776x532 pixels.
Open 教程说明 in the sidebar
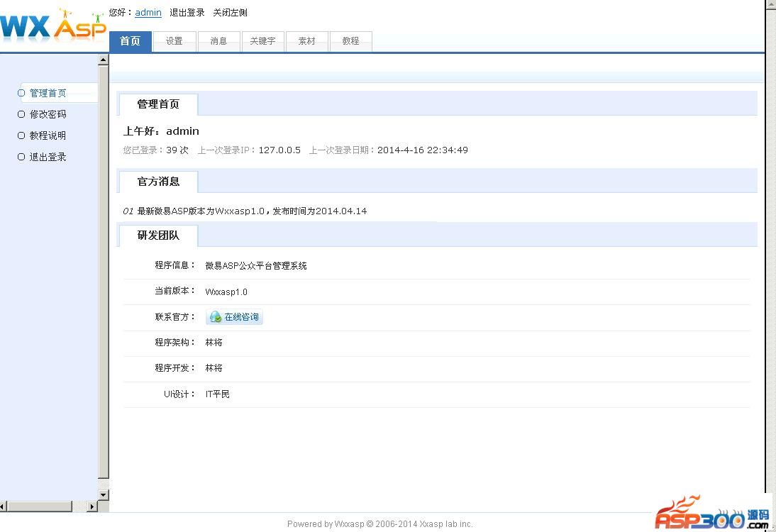pos(48,135)
